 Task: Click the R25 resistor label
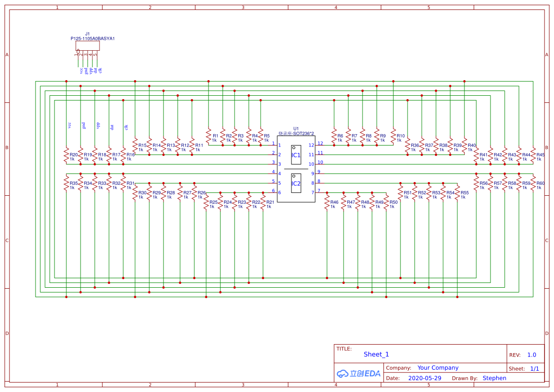pyautogui.click(x=213, y=202)
